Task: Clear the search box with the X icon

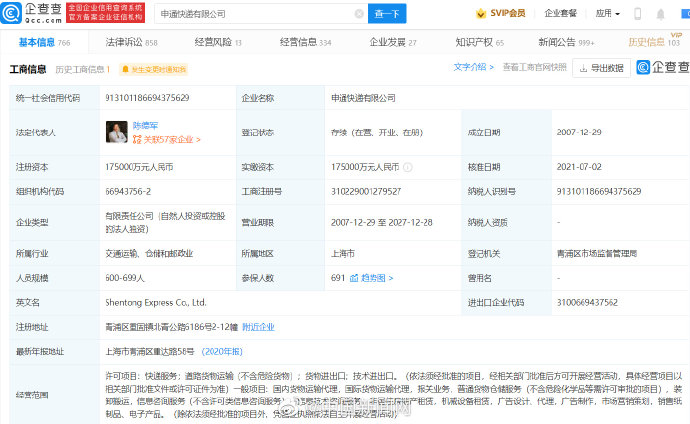Action: click(x=357, y=14)
